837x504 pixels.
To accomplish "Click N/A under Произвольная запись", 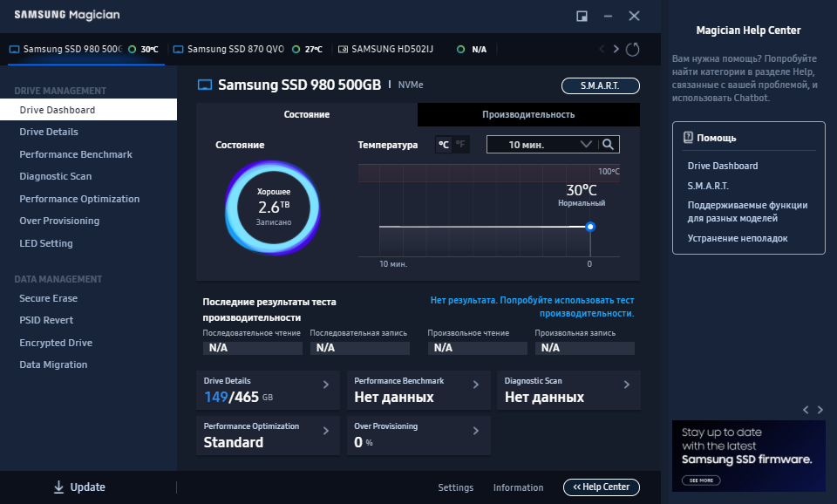I will [584, 348].
